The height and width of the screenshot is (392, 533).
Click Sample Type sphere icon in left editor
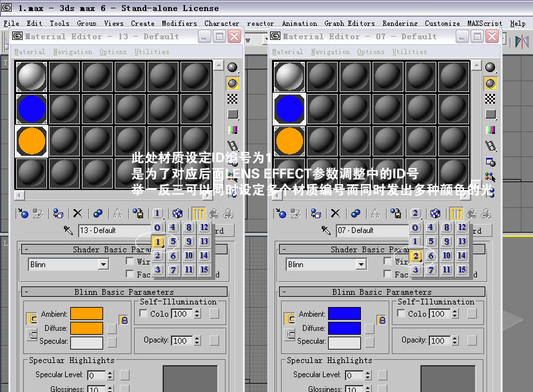233,68
